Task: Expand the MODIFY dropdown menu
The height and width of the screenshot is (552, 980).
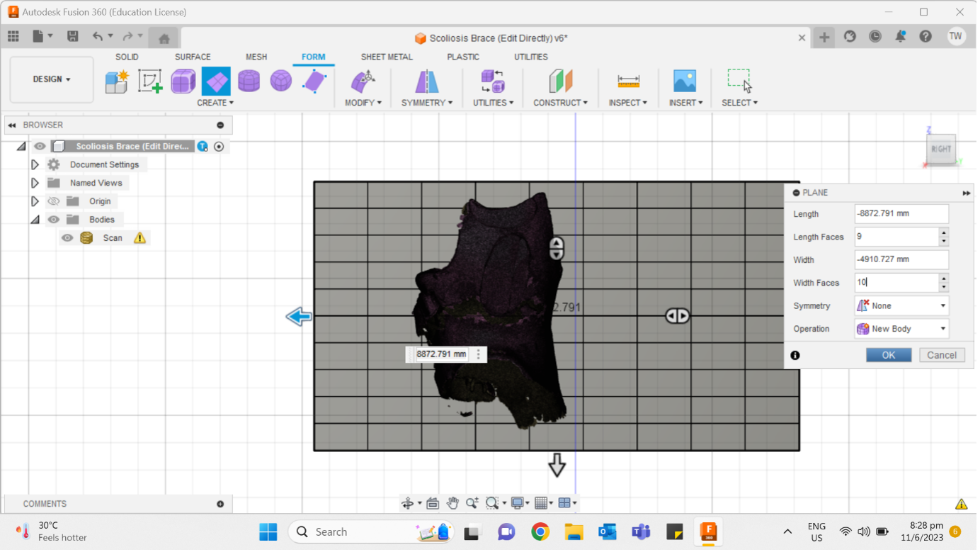Action: coord(363,103)
